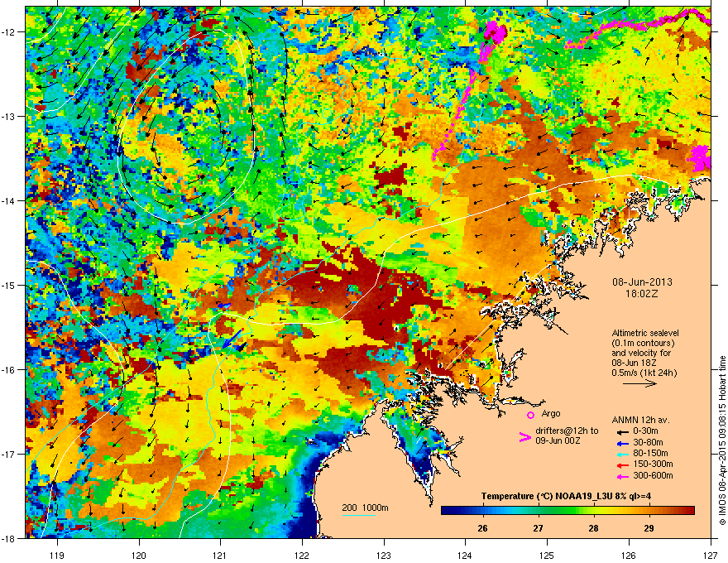The width and height of the screenshot is (728, 563).
Task: Click the '200 1000m' bathymetry label
Action: click(365, 508)
